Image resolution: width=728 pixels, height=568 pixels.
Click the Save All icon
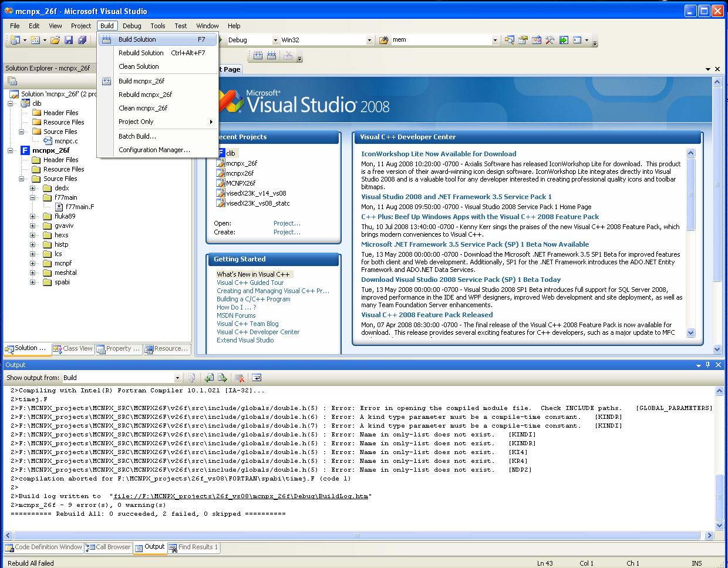pos(82,40)
